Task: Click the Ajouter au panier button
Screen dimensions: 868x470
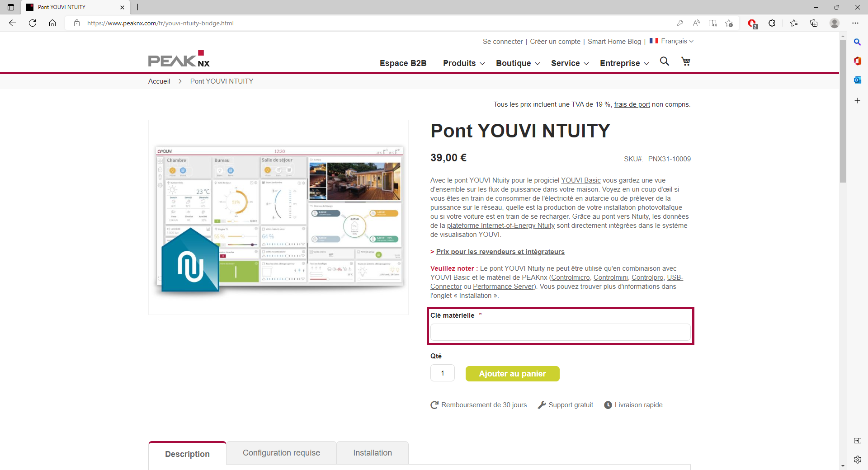Action: pos(513,374)
